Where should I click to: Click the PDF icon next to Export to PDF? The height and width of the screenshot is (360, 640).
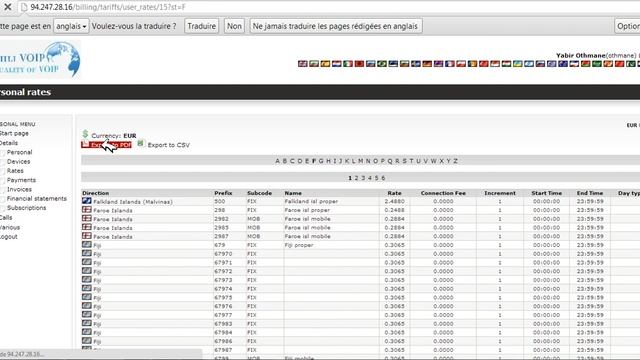[85, 144]
